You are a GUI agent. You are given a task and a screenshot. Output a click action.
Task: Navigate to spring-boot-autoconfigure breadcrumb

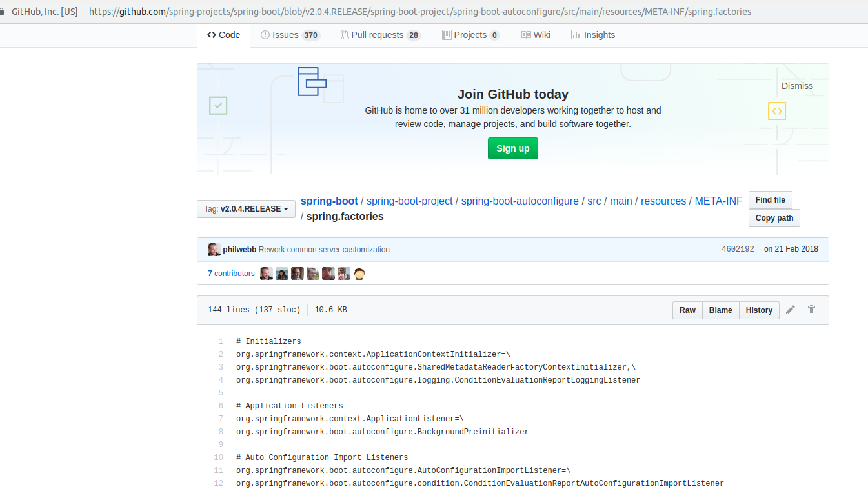click(x=520, y=201)
